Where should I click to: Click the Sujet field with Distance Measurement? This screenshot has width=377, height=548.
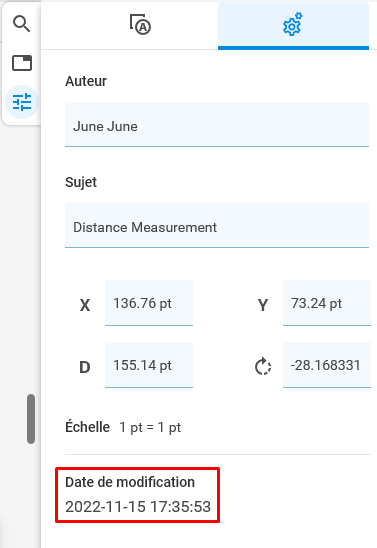[217, 225]
